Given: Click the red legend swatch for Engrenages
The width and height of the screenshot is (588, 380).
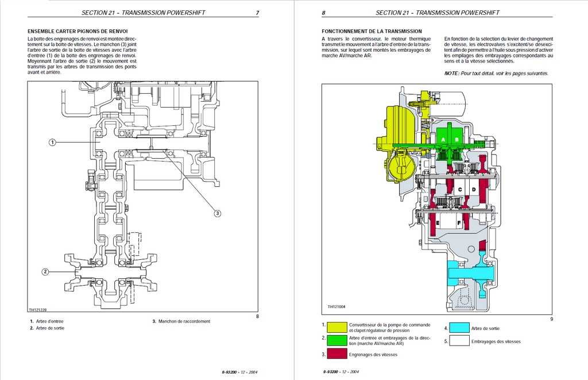Looking at the screenshot, I should (336, 354).
